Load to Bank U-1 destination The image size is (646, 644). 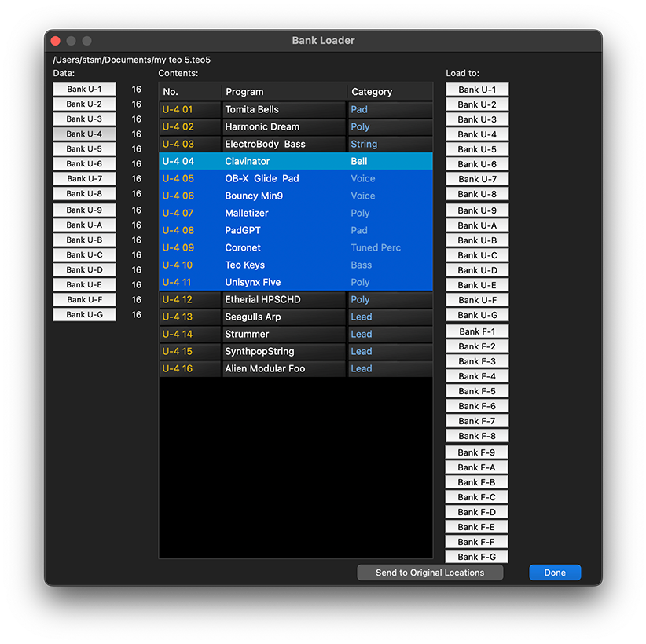coord(477,90)
